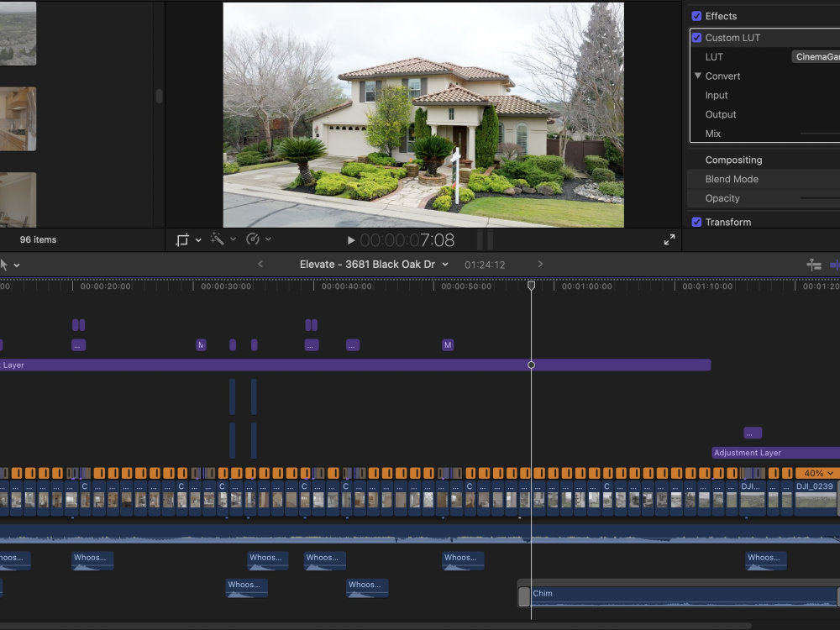Select the purple M title clip near 00:00:50:00
The width and height of the screenshot is (840, 630).
(x=448, y=345)
